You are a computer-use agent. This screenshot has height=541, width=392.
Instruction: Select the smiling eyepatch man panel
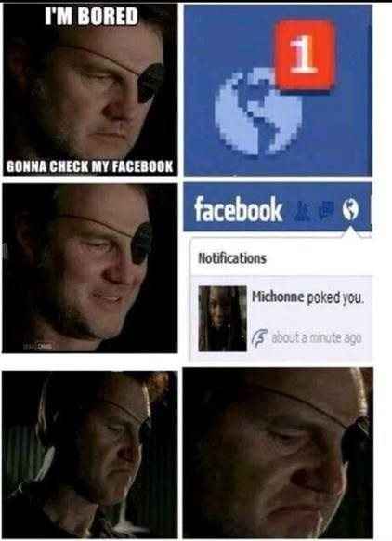tap(89, 268)
